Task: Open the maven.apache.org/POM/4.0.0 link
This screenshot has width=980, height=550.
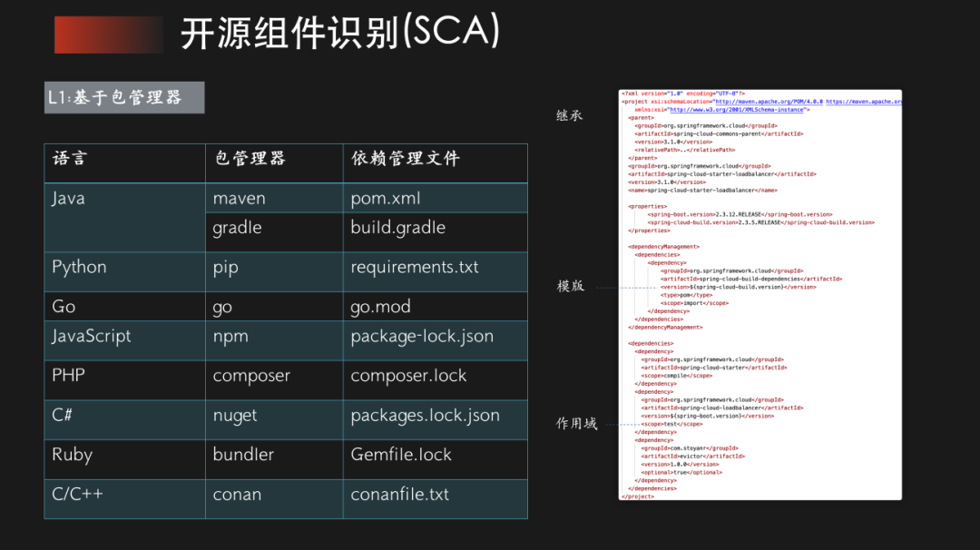Action: point(769,102)
